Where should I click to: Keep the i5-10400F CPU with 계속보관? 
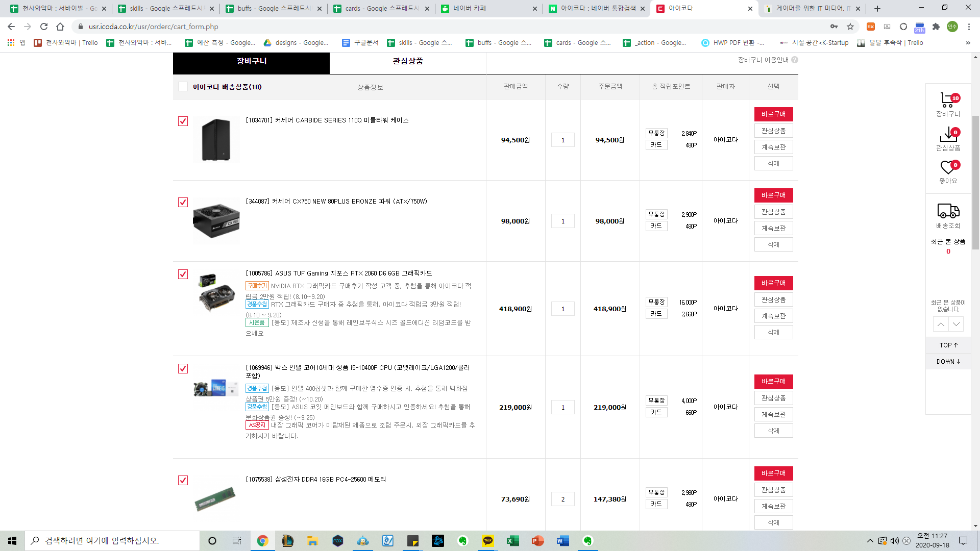(773, 414)
